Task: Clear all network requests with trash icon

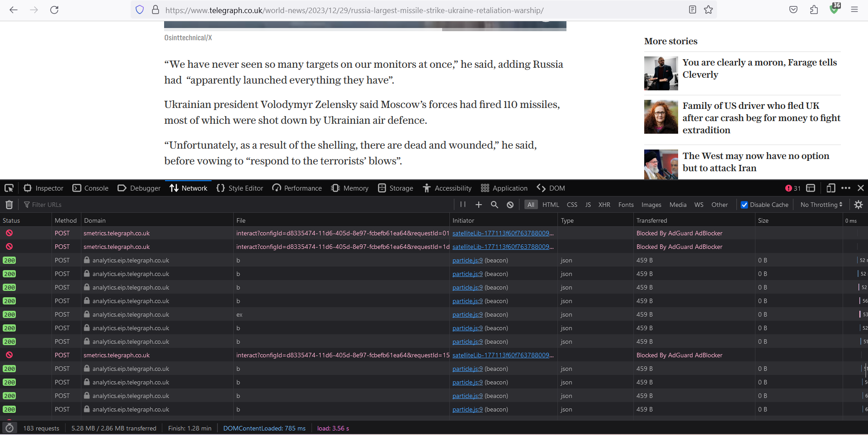Action: 9,205
